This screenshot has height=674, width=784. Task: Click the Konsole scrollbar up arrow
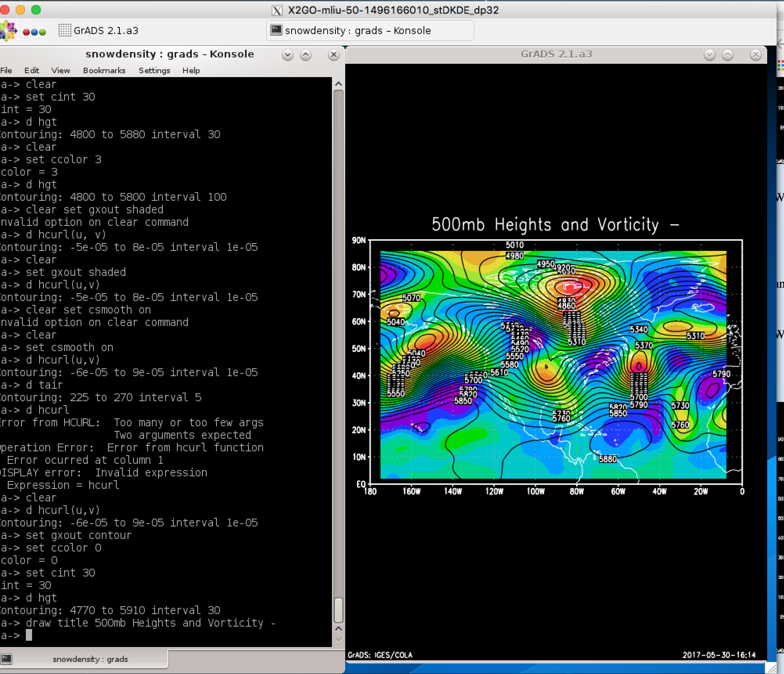click(339, 84)
